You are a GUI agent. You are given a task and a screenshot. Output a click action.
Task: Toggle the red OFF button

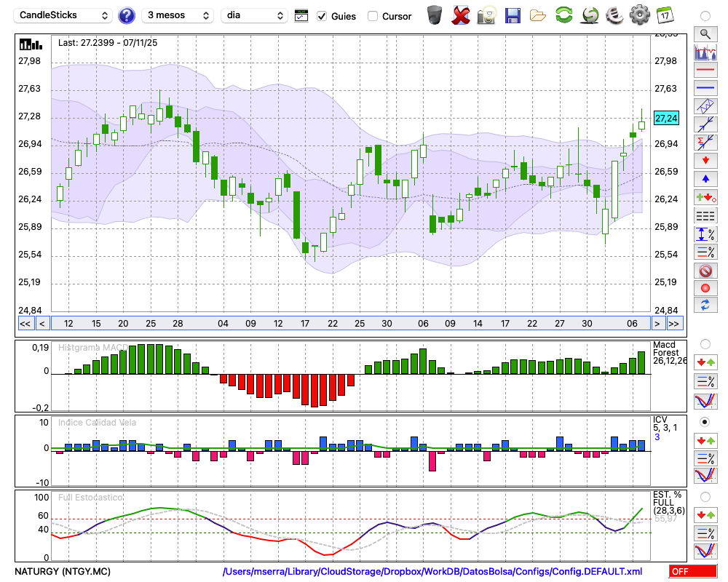692,571
